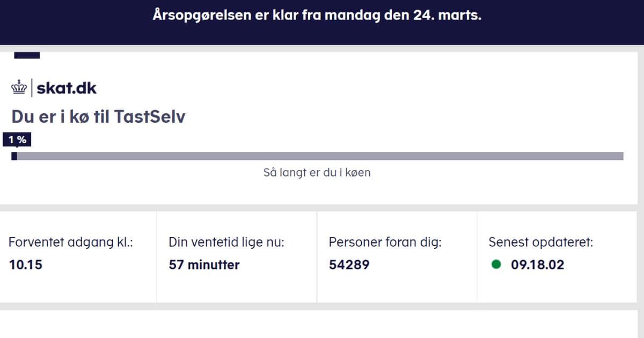The image size is (644, 338).
Task: Click the '57 minutter' waiting time value
Action: pos(204,264)
